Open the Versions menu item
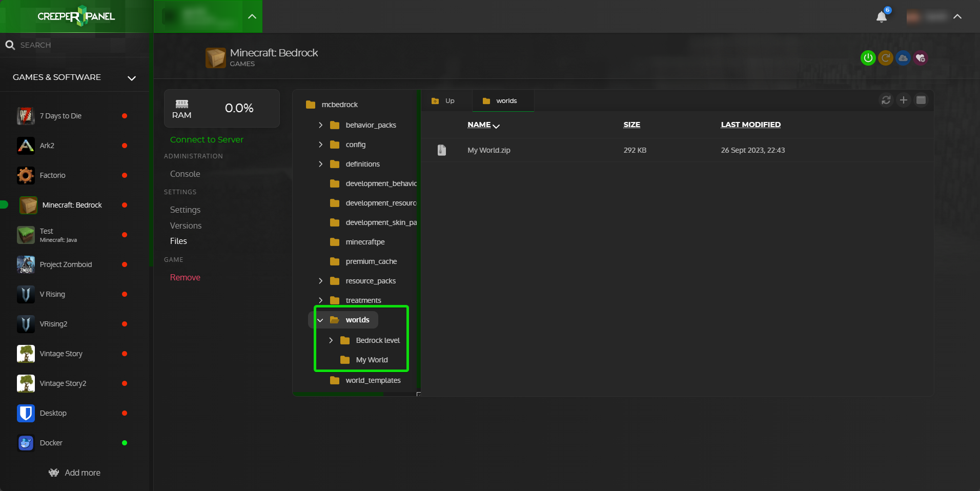The image size is (980, 491). [x=186, y=226]
